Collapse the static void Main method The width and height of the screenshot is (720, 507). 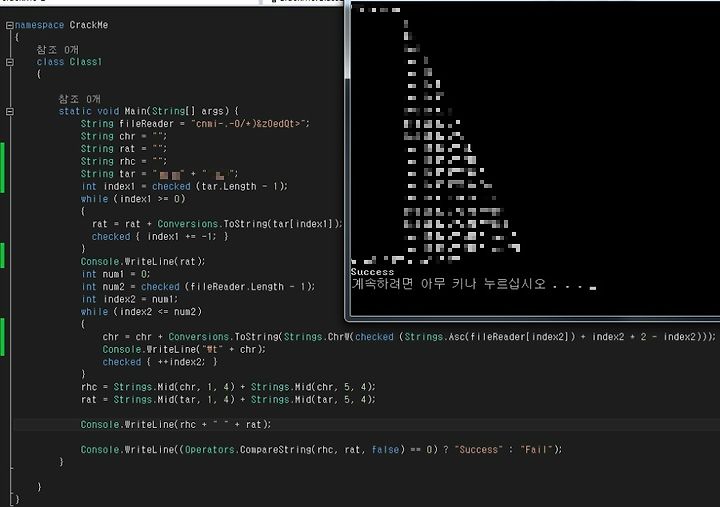10,111
